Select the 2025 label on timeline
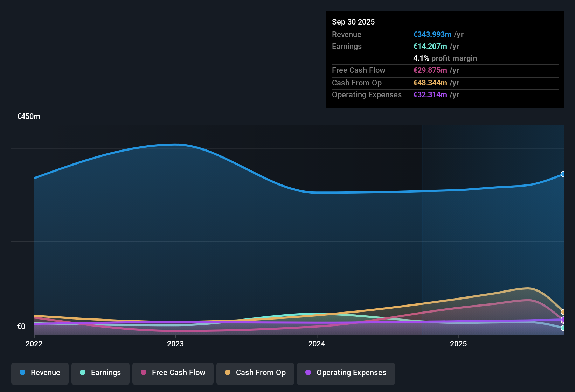This screenshot has height=392, width=575. click(x=459, y=344)
